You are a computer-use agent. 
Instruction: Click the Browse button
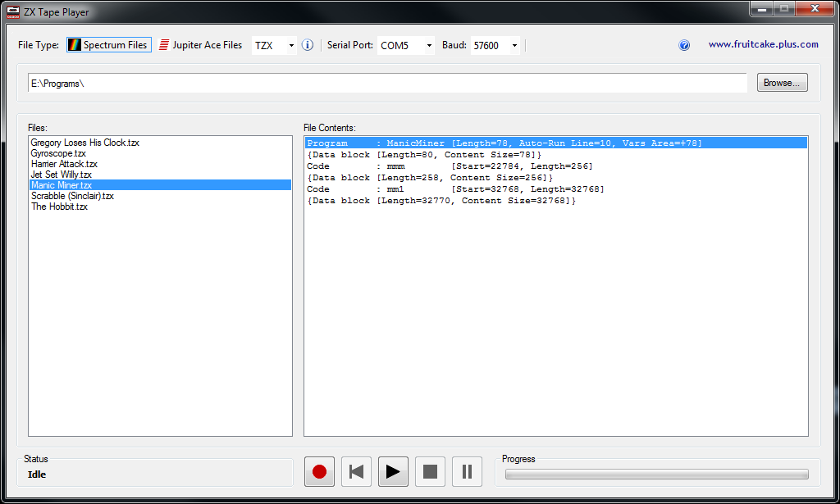[782, 83]
